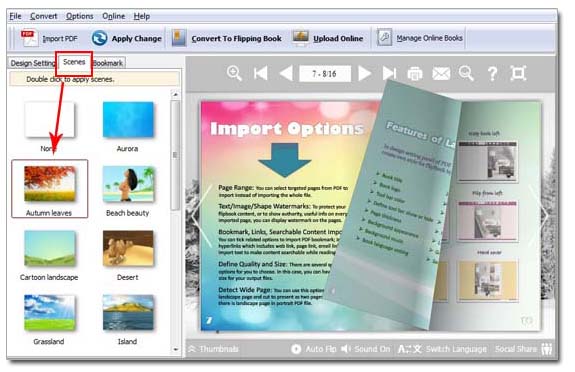Click the Import PDF label
Viewport: 575px width, 372px height.
pyautogui.click(x=60, y=39)
